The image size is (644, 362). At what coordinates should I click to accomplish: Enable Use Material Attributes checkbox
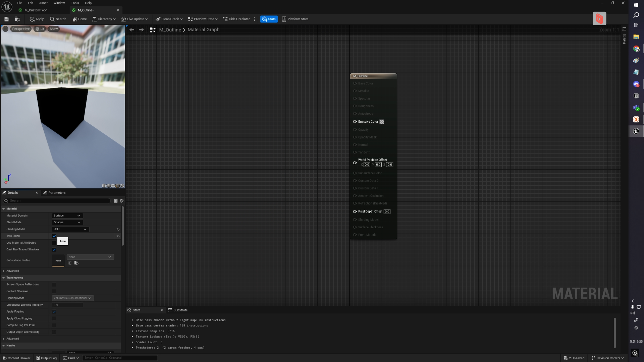[54, 243]
